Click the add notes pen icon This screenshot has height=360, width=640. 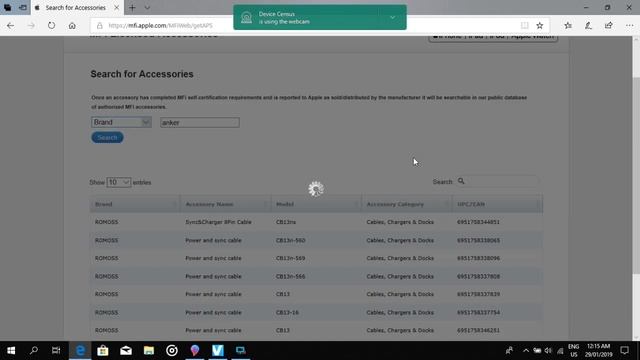pos(588,25)
